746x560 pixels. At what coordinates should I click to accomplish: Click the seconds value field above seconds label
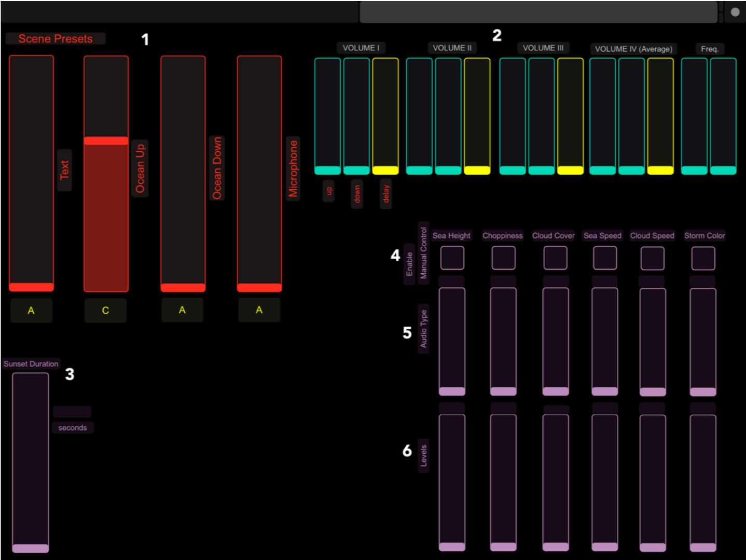coord(72,412)
